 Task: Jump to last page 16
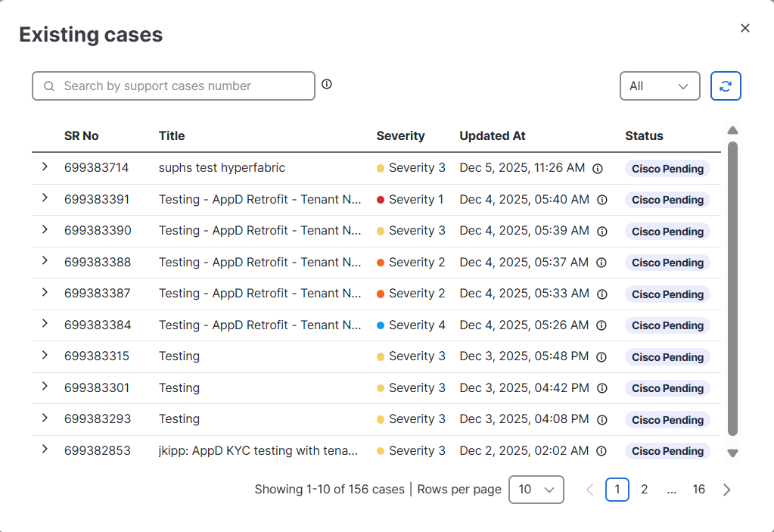click(x=698, y=490)
